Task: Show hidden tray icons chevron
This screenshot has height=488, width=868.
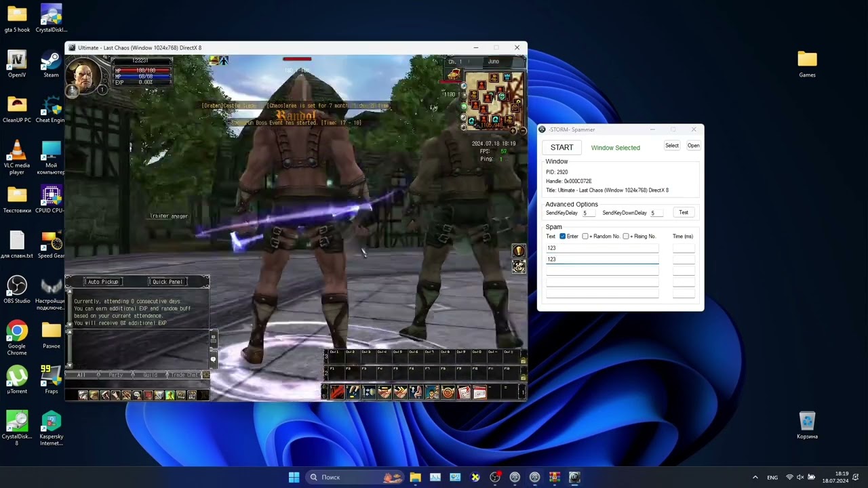Action: [x=755, y=477]
